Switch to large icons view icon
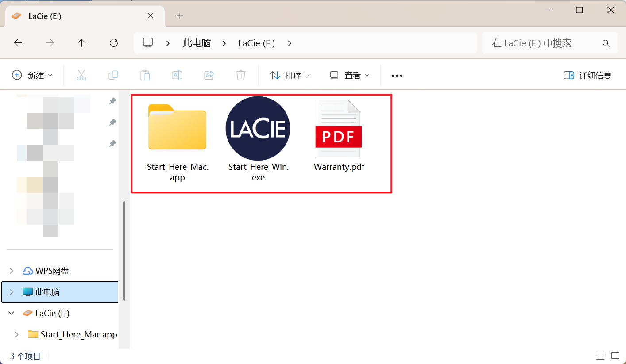 tap(615, 356)
